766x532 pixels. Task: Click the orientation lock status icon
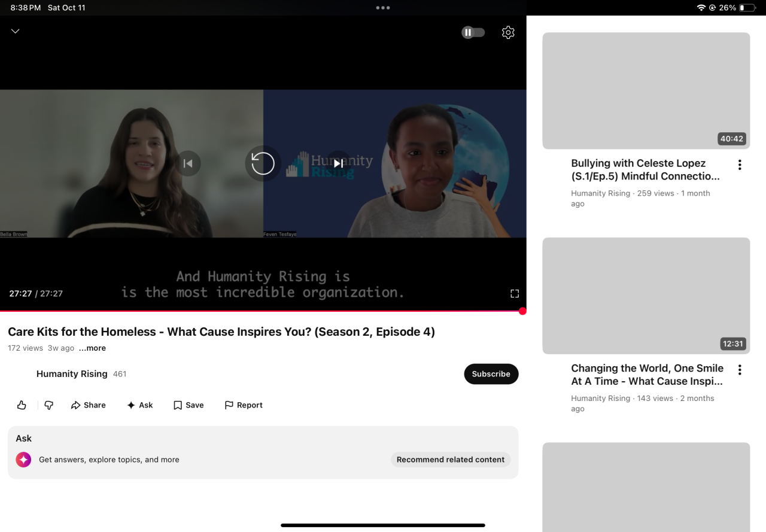[x=713, y=8]
